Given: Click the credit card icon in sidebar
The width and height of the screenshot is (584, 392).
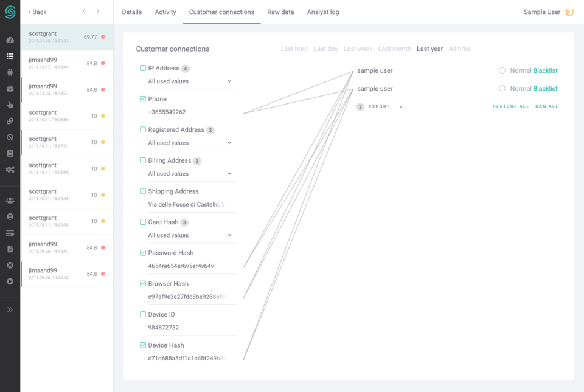Looking at the screenshot, I should 10,233.
